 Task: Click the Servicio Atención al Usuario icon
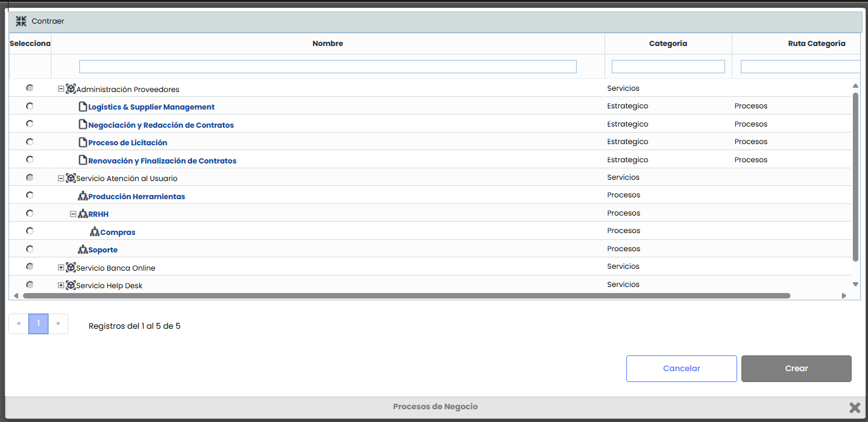tap(71, 178)
